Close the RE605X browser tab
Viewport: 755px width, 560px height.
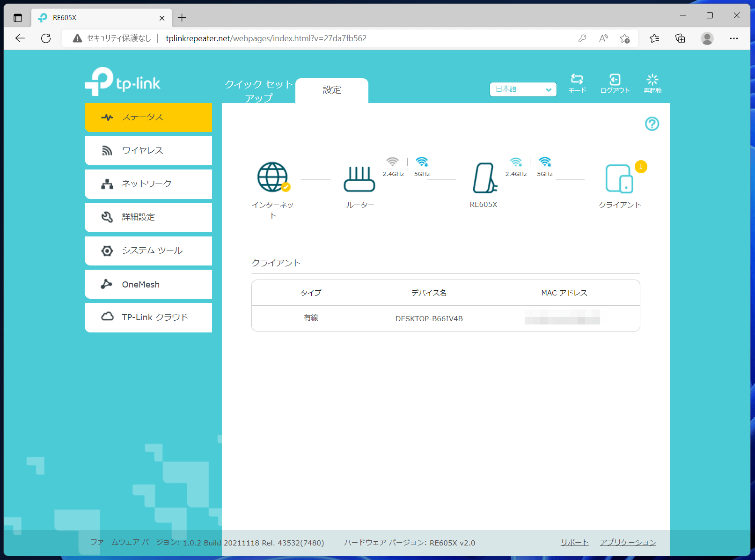click(162, 18)
